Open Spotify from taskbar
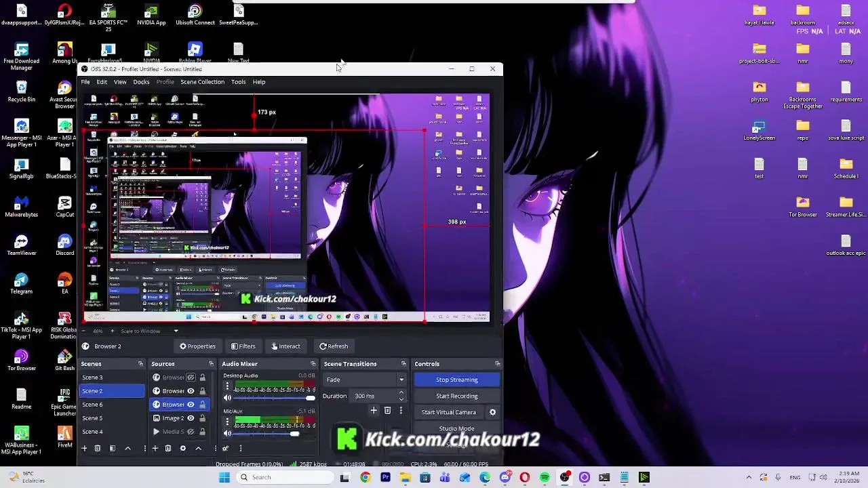 point(545,477)
